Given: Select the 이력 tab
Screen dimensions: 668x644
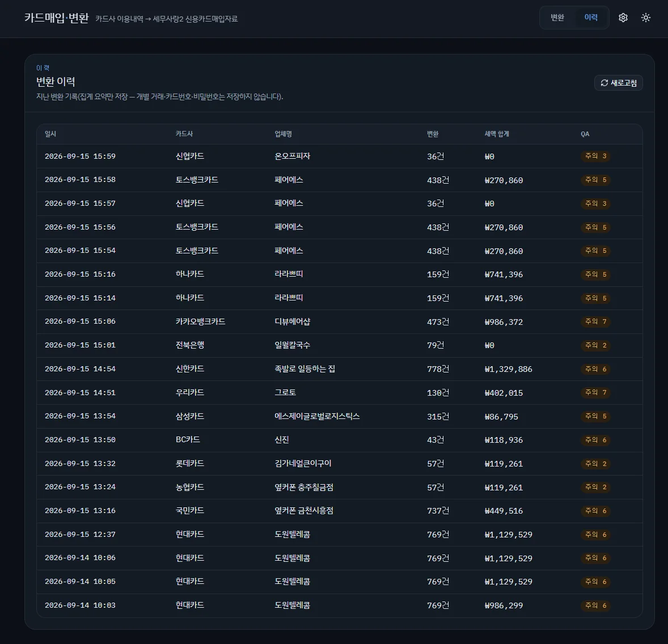Looking at the screenshot, I should coord(591,18).
